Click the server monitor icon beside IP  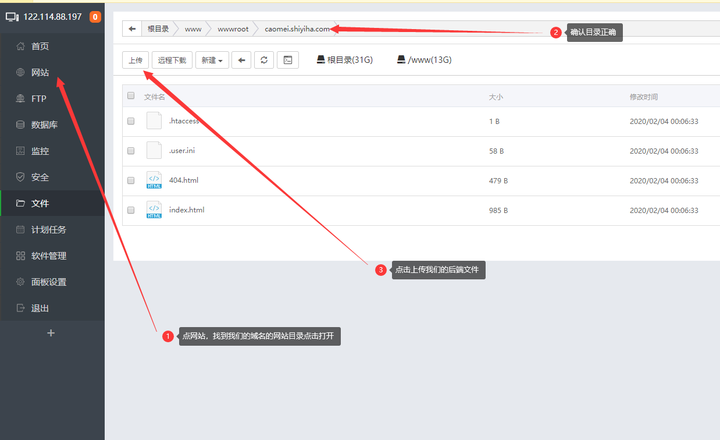(x=12, y=17)
